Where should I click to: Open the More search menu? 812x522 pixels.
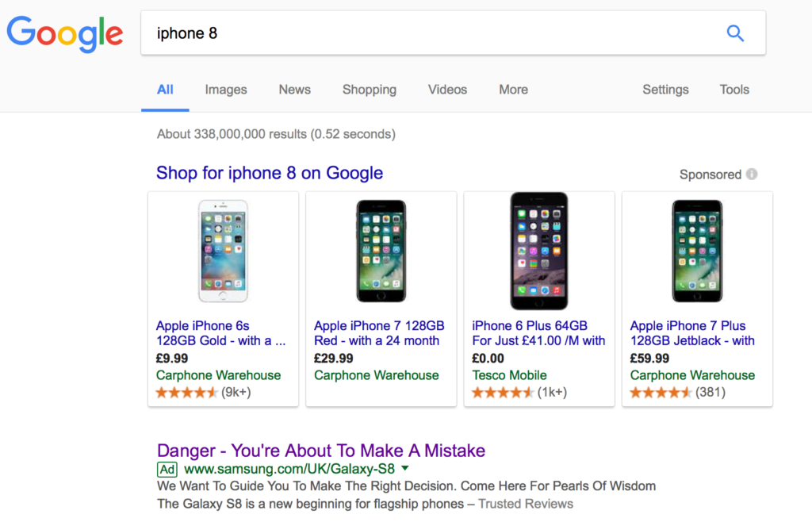[x=513, y=90]
